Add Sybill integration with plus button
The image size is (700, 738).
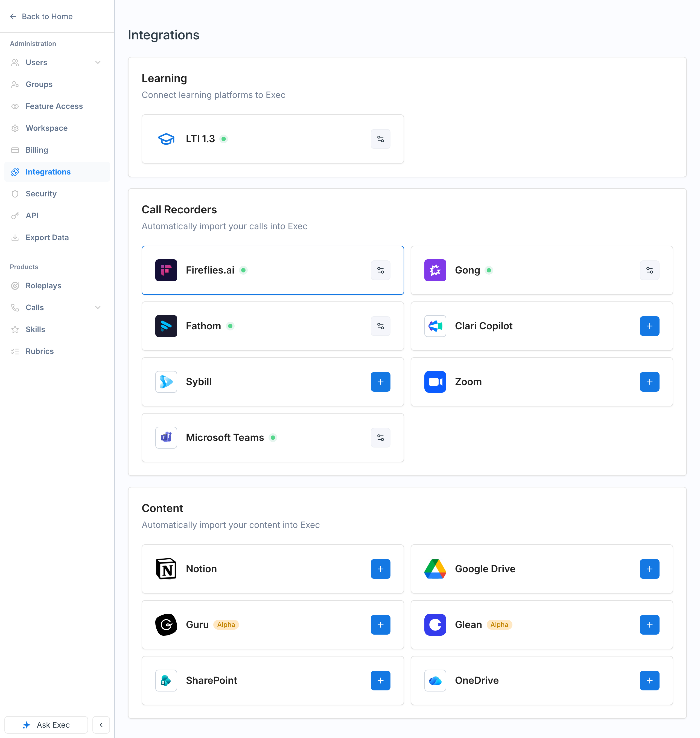pyautogui.click(x=380, y=382)
